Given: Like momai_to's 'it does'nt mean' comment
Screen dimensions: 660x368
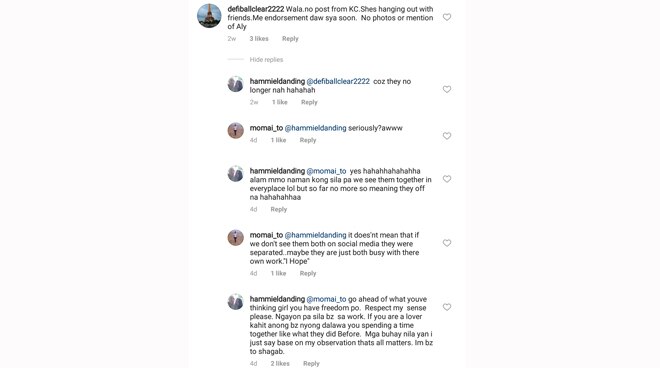Looking at the screenshot, I should pyautogui.click(x=447, y=243).
